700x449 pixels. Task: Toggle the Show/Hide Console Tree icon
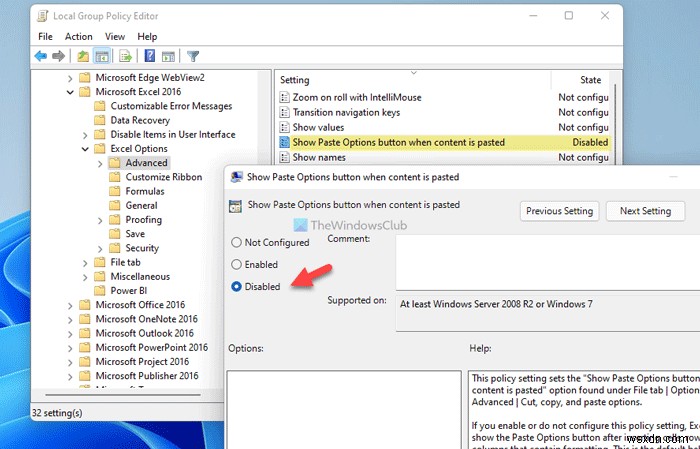coord(102,56)
